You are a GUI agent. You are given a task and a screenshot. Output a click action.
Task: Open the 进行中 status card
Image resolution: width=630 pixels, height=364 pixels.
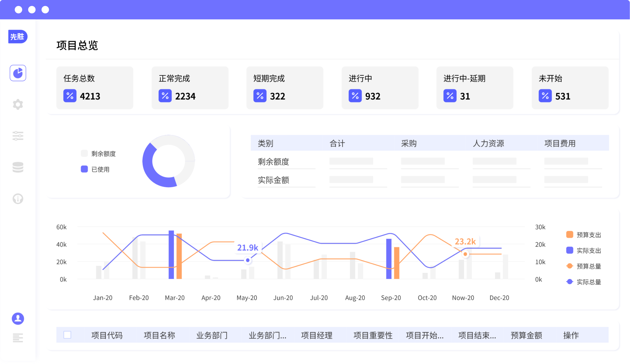pyautogui.click(x=380, y=88)
